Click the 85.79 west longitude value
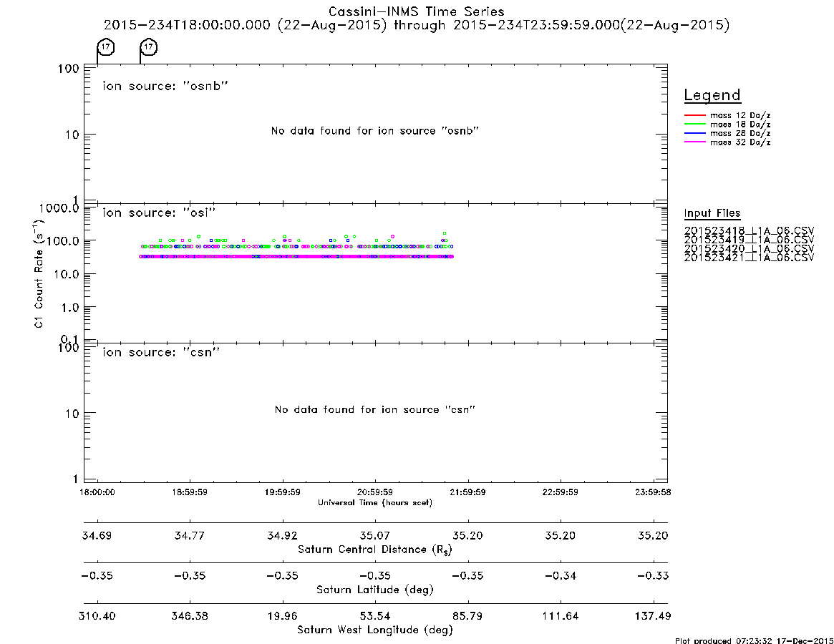Viewport: 834px width, 644px height. (467, 616)
